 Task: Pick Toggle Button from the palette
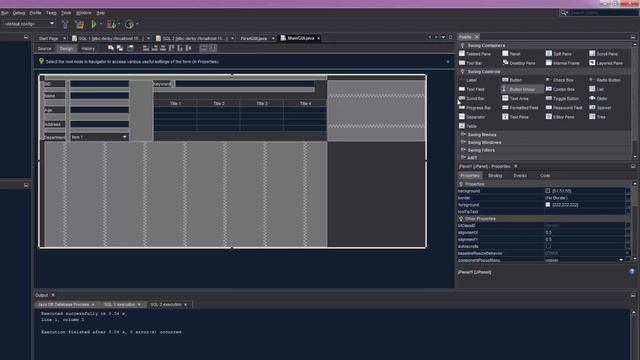[x=562, y=98]
